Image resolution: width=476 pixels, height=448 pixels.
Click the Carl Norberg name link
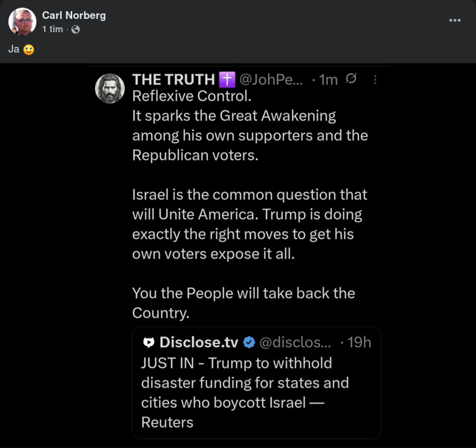click(x=73, y=15)
